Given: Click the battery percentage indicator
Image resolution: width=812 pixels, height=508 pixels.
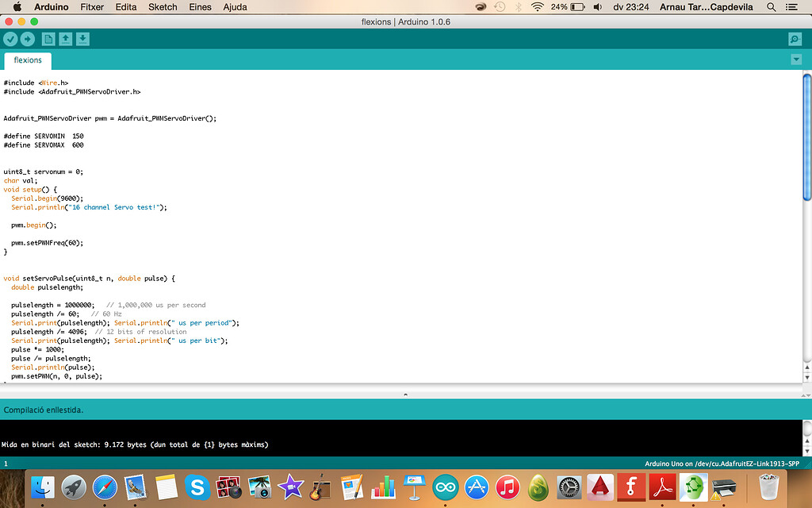Looking at the screenshot, I should tap(561, 6).
